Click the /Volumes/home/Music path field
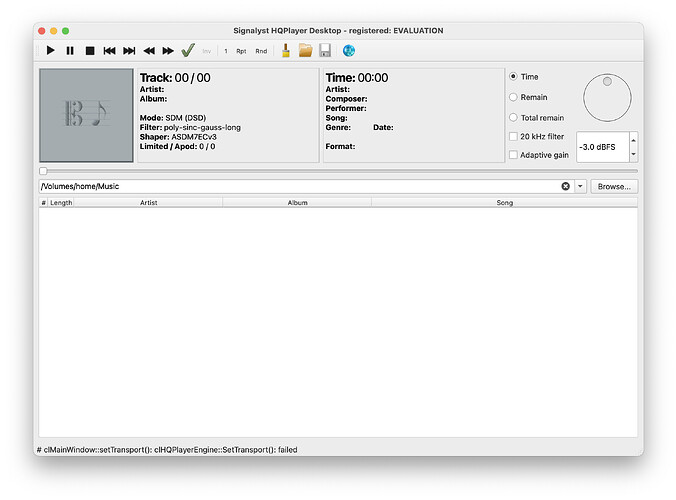 pyautogui.click(x=298, y=186)
